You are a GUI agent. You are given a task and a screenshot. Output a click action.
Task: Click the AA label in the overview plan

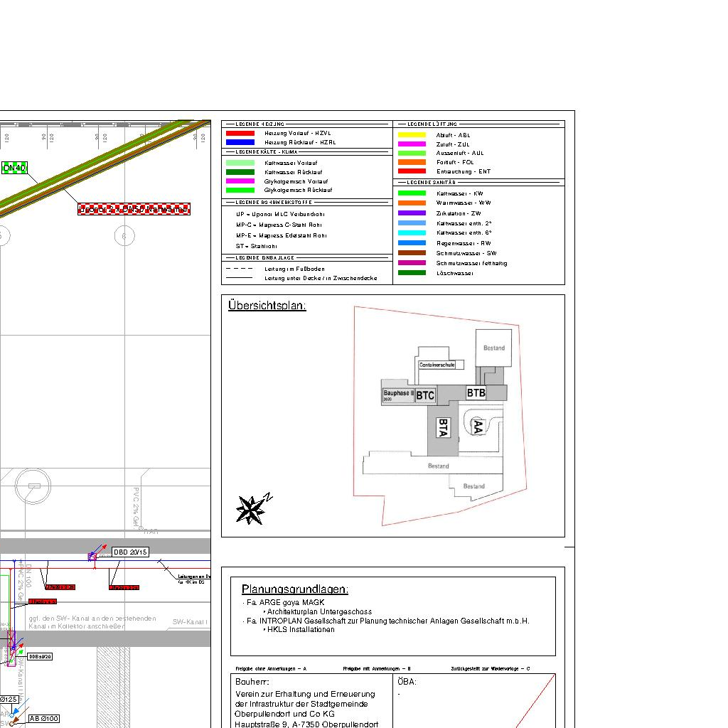[x=478, y=427]
